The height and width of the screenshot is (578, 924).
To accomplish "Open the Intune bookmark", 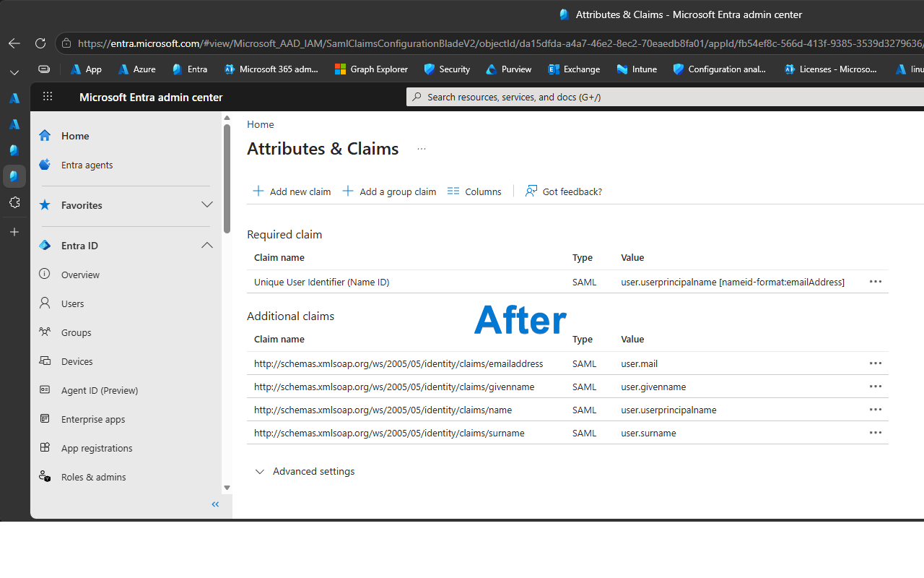I will [637, 69].
